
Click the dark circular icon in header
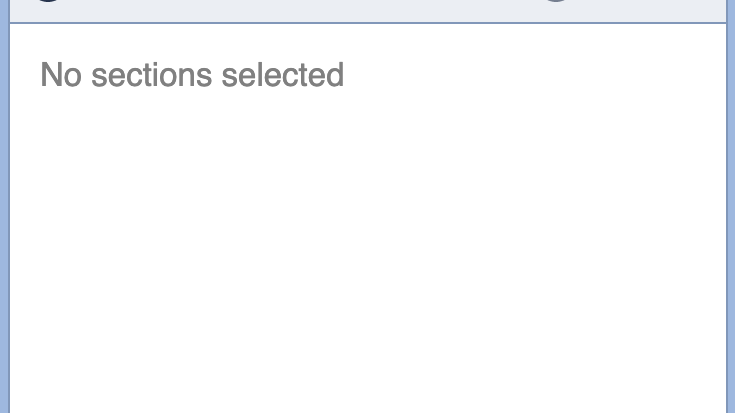(47, 1)
